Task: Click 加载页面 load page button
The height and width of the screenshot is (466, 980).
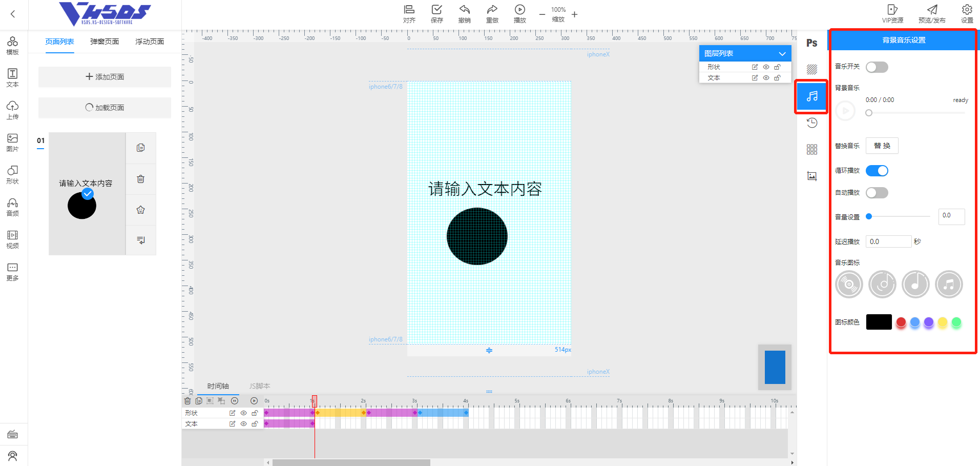Action: click(x=105, y=108)
